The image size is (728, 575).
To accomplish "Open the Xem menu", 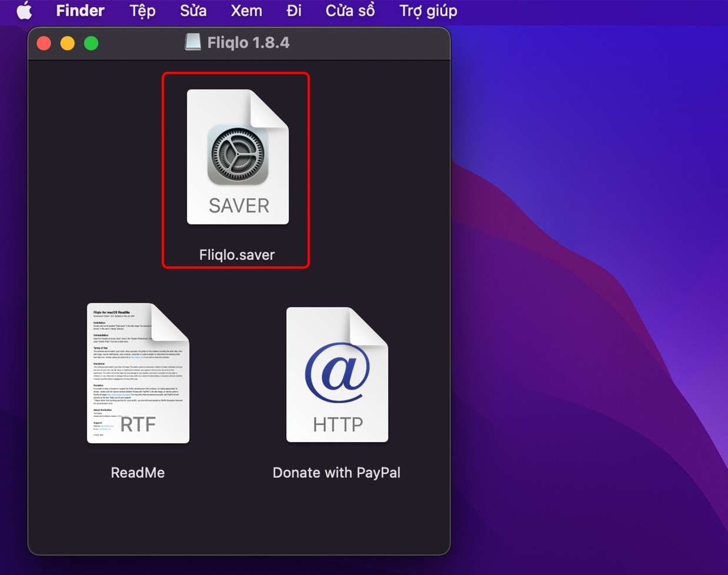I will pos(246,11).
